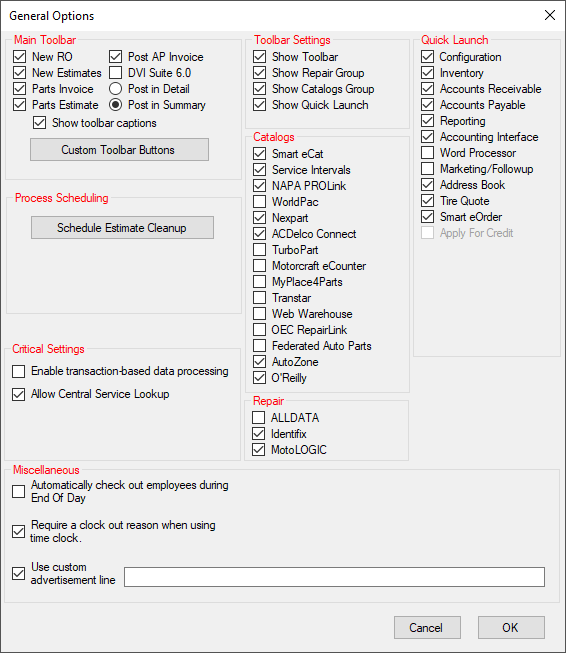Enable the WorldPac catalog
The height and width of the screenshot is (653, 566).
259,202
